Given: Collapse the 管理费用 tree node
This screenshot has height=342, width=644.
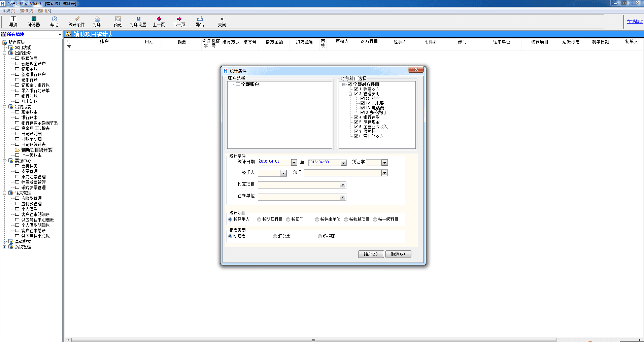Looking at the screenshot, I should click(x=350, y=94).
